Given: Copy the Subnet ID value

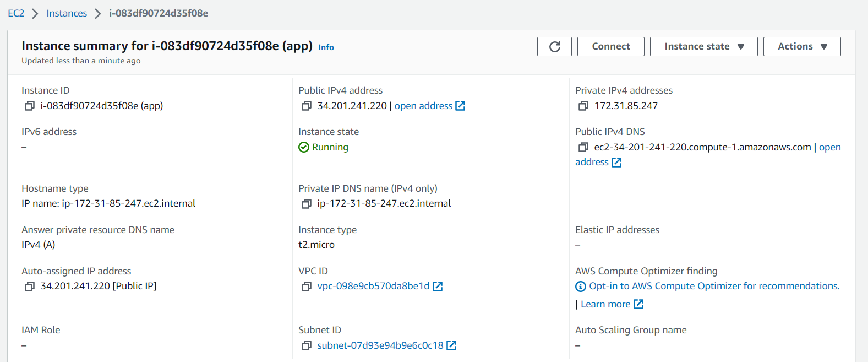Looking at the screenshot, I should coord(307,345).
